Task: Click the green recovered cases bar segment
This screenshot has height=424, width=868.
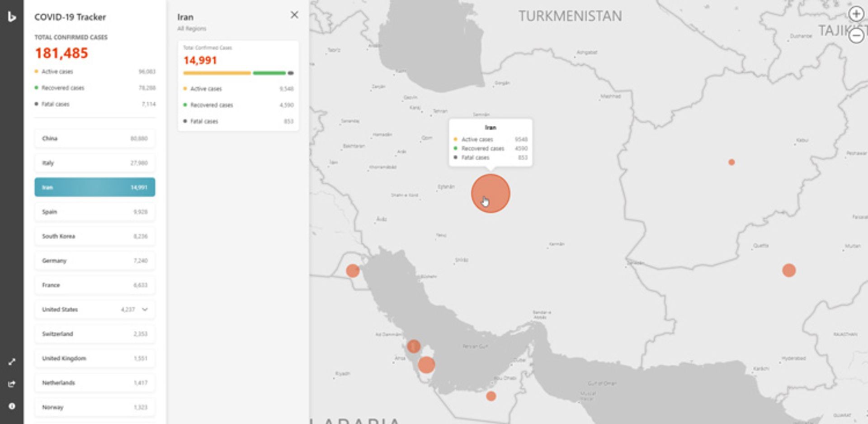Action: tap(269, 73)
